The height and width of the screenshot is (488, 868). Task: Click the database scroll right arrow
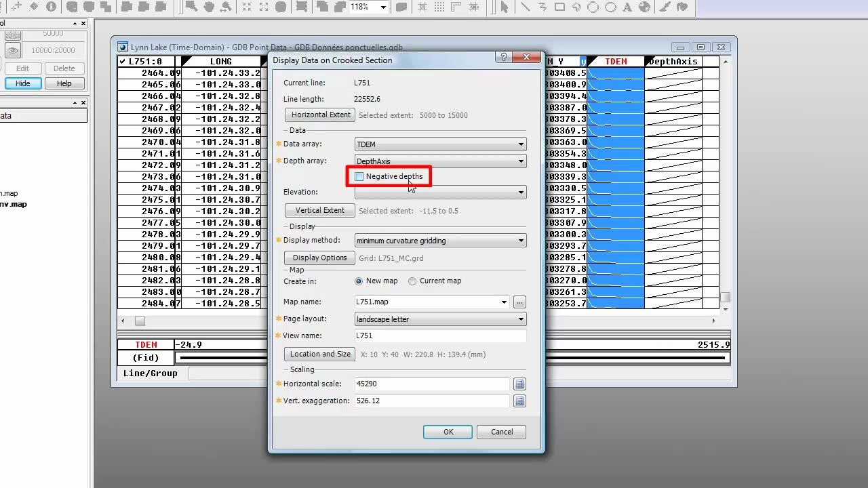pyautogui.click(x=713, y=321)
